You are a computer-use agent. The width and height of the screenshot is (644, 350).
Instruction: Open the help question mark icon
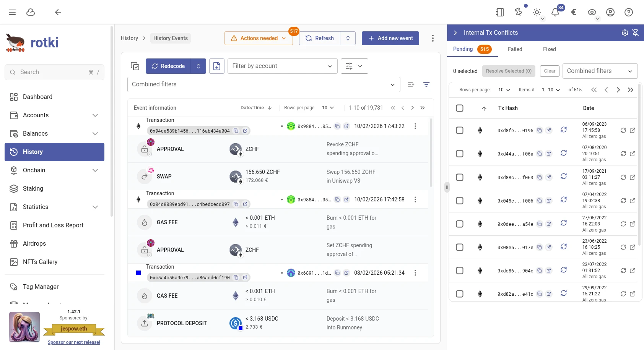628,12
